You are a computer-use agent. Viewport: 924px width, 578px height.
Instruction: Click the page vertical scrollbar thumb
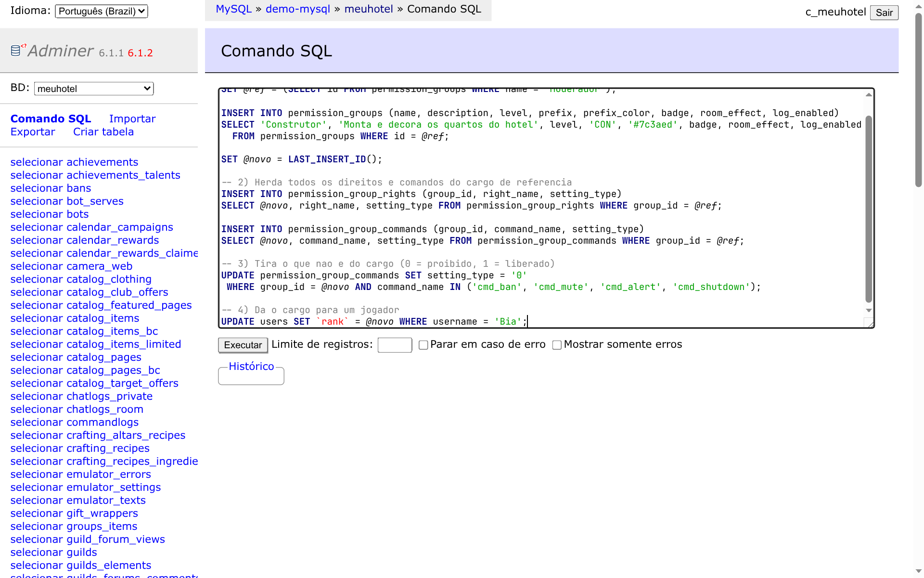click(918, 99)
